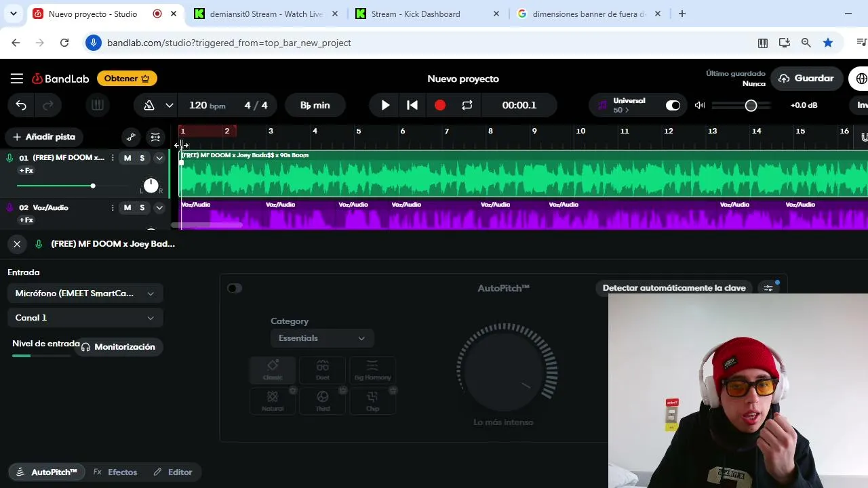Click Añadir pista to add a track

click(x=44, y=137)
